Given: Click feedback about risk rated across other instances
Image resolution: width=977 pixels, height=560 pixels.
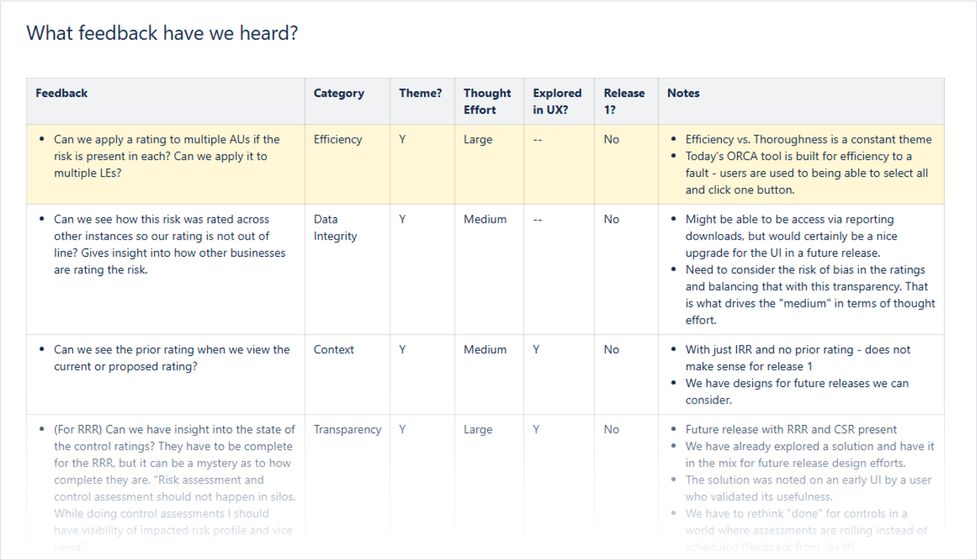Looking at the screenshot, I should 169,245.
